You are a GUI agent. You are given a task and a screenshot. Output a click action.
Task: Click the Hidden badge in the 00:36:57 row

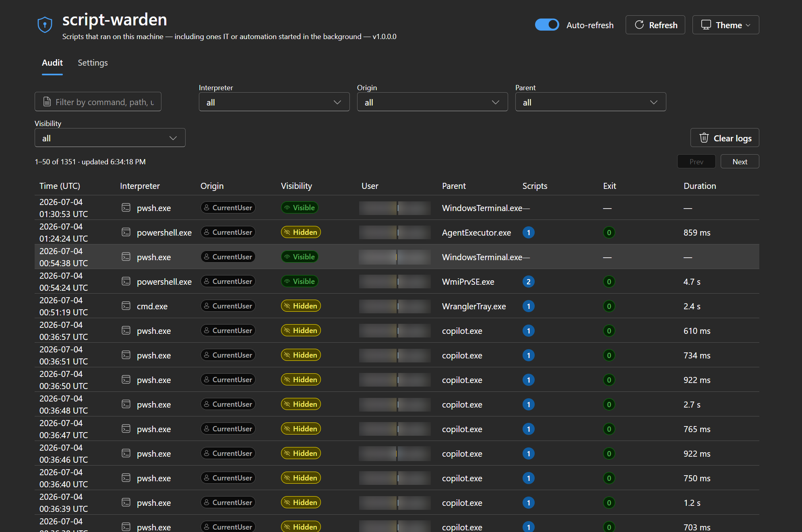301,331
